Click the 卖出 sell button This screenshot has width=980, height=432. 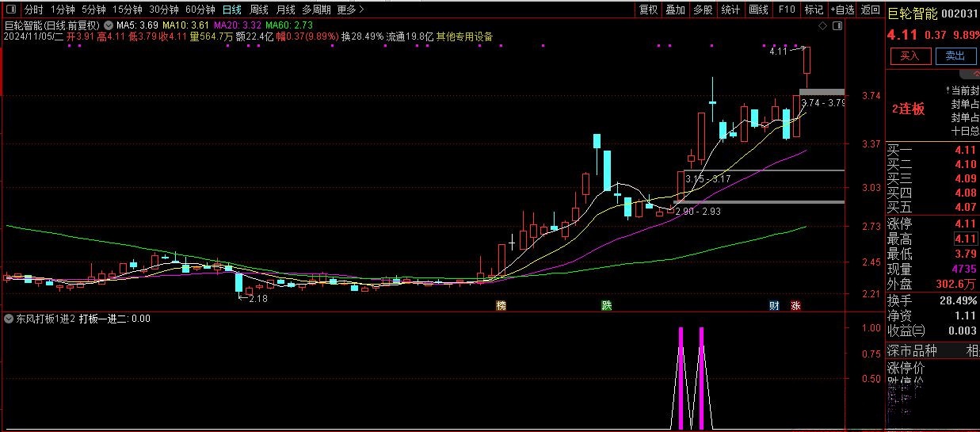955,55
